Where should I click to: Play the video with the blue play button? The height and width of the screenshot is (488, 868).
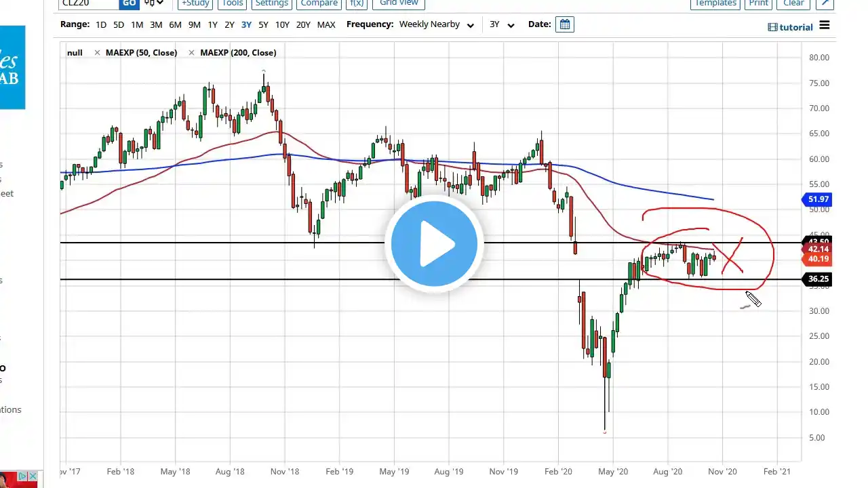[434, 244]
